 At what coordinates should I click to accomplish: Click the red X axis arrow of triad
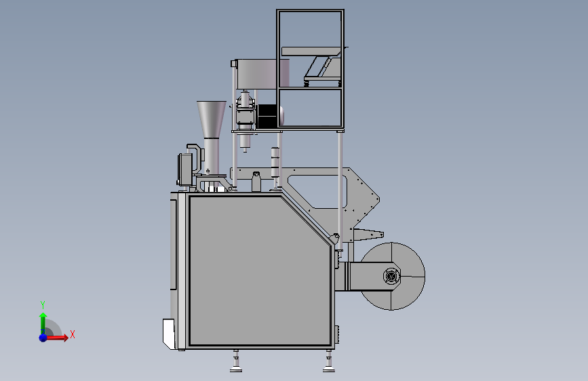pyautogui.click(x=57, y=338)
